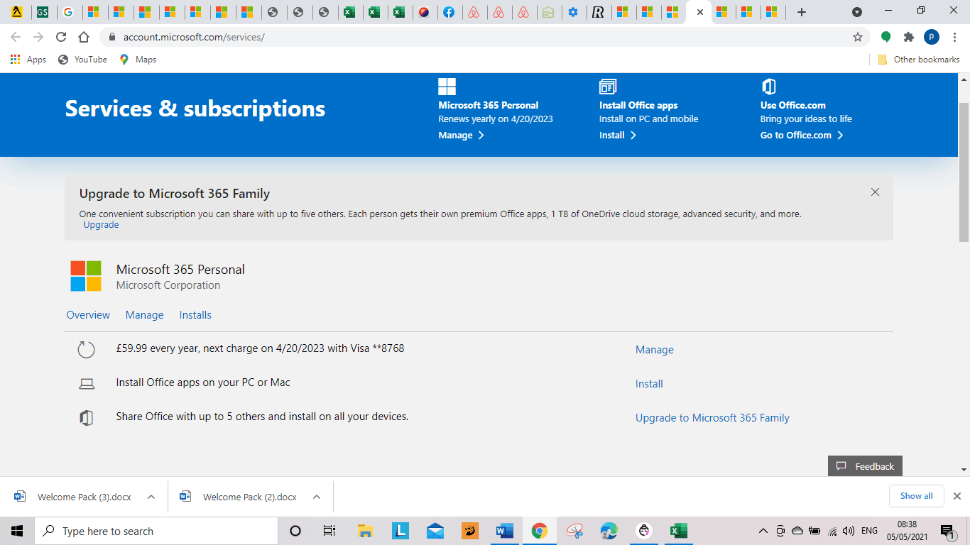Open Microsoft Edge from the taskbar
The height and width of the screenshot is (545, 970).
coord(609,531)
